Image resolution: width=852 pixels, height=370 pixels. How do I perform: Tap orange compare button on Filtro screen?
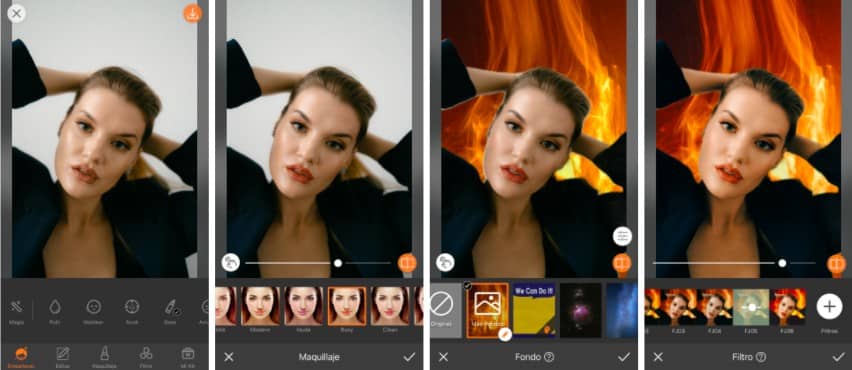[x=837, y=263]
